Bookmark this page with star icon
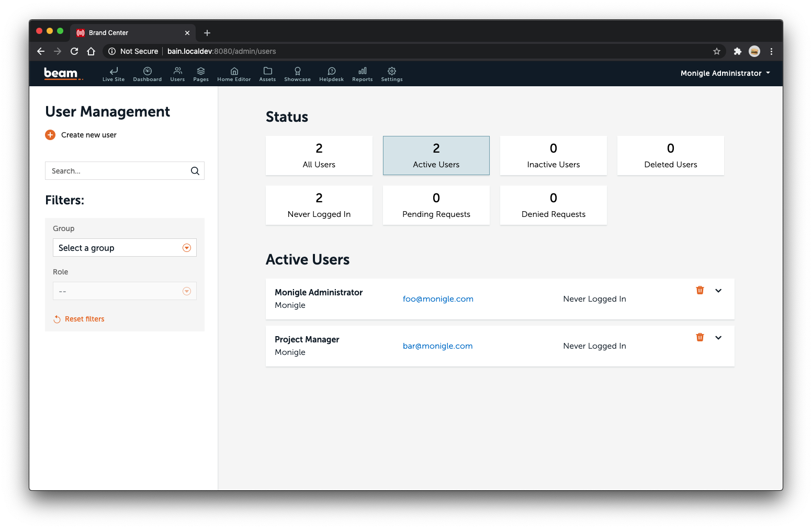This screenshot has width=812, height=529. (x=716, y=51)
